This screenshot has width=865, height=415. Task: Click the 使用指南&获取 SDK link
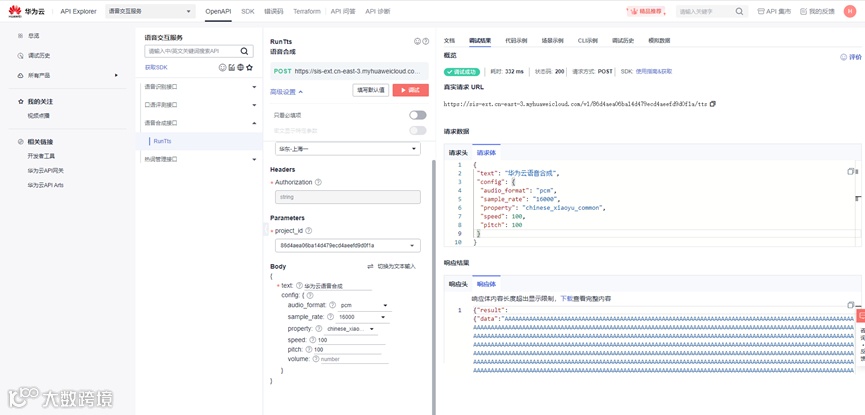click(x=654, y=71)
